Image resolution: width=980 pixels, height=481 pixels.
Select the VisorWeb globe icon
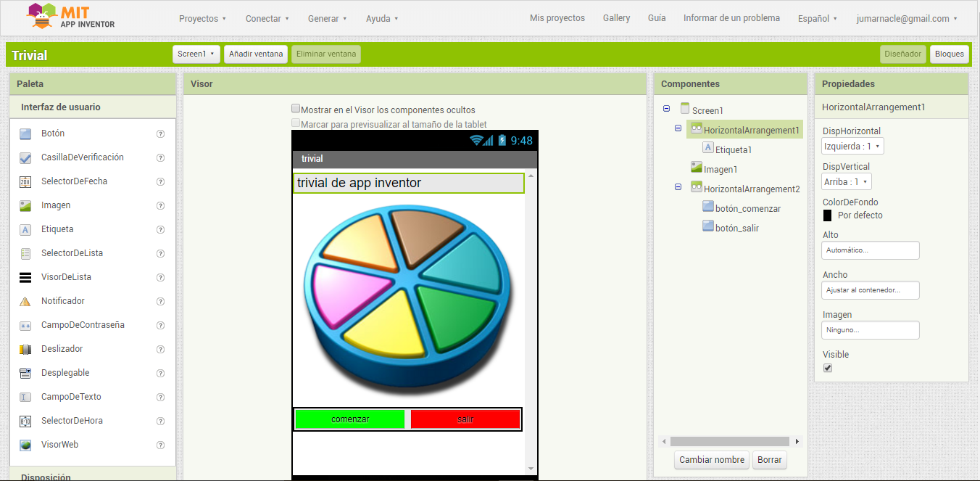click(x=25, y=445)
